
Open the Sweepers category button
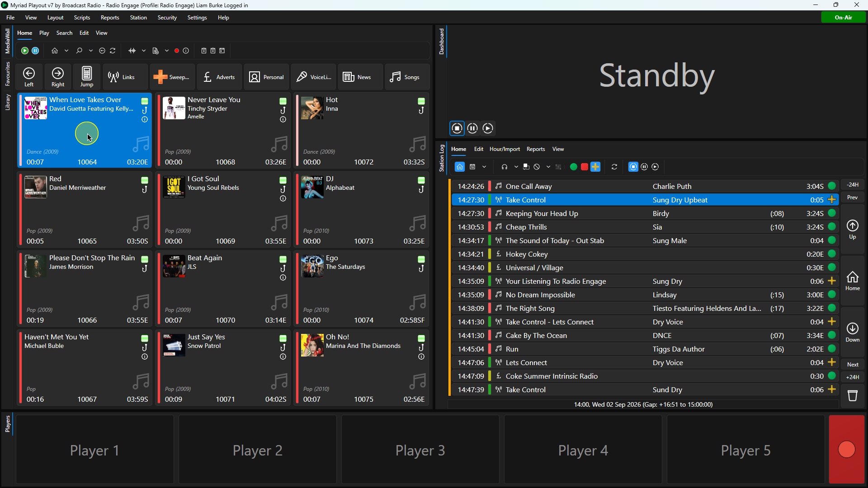click(x=172, y=77)
